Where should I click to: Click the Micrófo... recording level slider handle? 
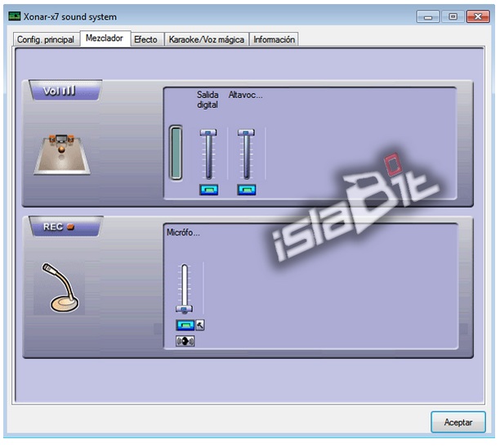(x=185, y=309)
